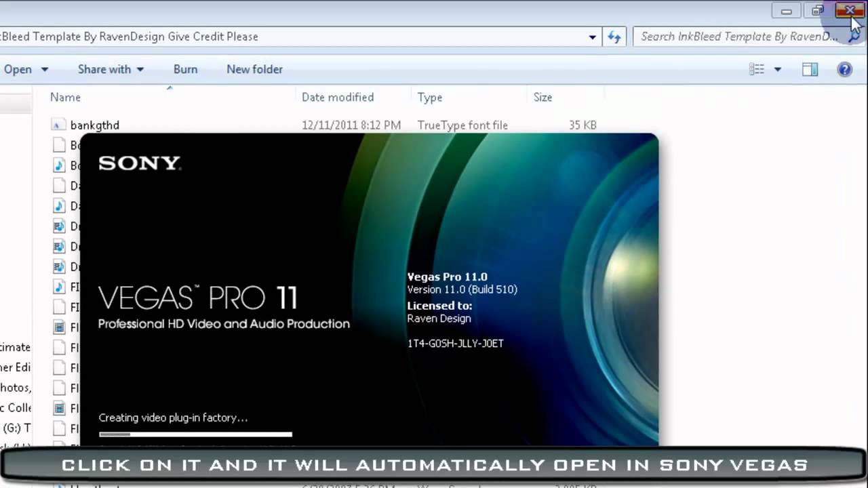Click the Open toolbar button
This screenshot has height=488, width=868.
click(18, 69)
